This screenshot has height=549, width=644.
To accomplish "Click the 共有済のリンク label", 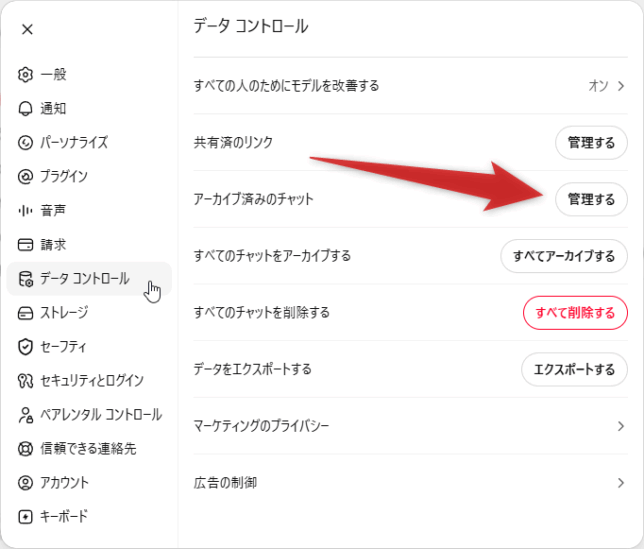I will [x=233, y=142].
